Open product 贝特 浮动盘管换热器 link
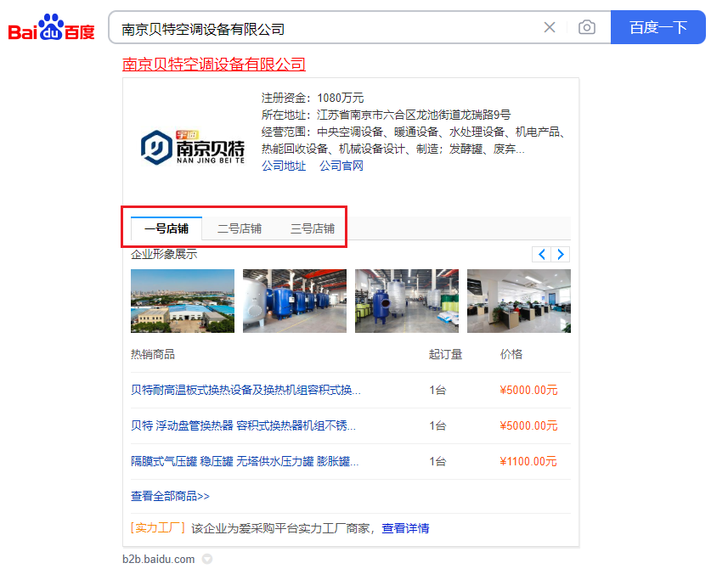 (243, 425)
